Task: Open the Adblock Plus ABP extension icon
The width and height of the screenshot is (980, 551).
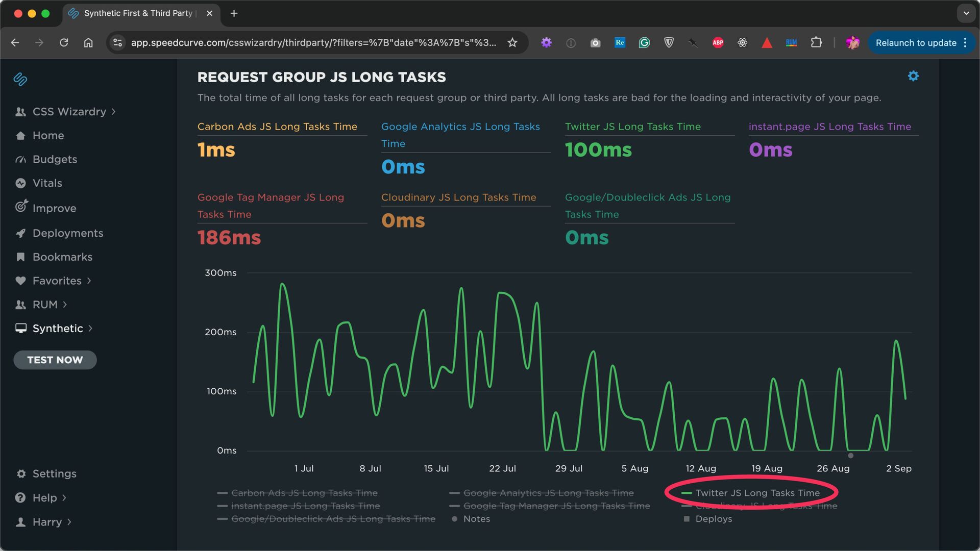Action: [718, 43]
